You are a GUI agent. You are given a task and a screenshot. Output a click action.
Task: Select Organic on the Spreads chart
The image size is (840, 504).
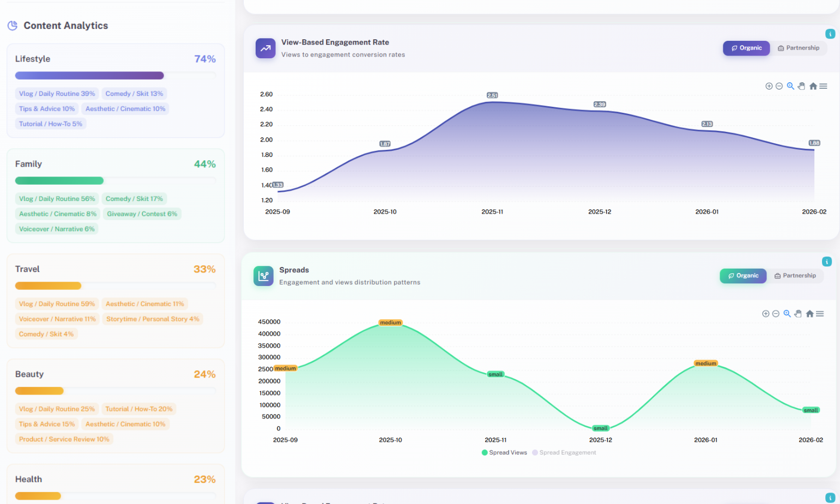743,276
